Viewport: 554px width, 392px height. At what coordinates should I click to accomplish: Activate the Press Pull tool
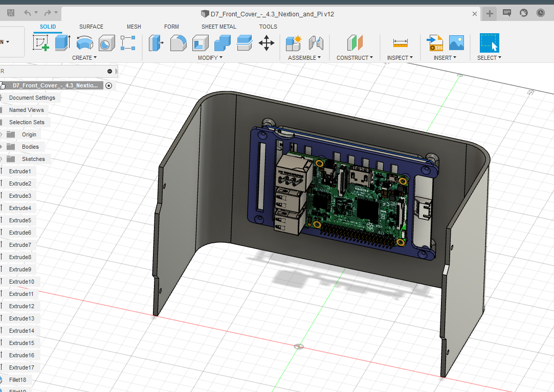(156, 43)
